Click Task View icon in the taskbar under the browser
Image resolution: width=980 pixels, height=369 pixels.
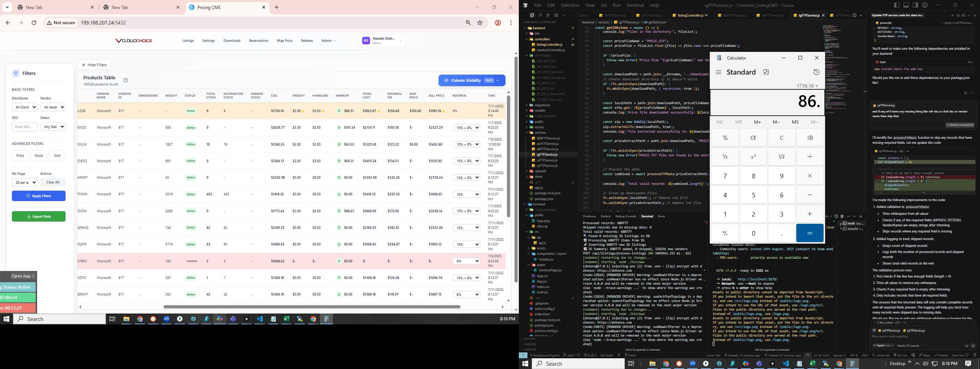112,319
